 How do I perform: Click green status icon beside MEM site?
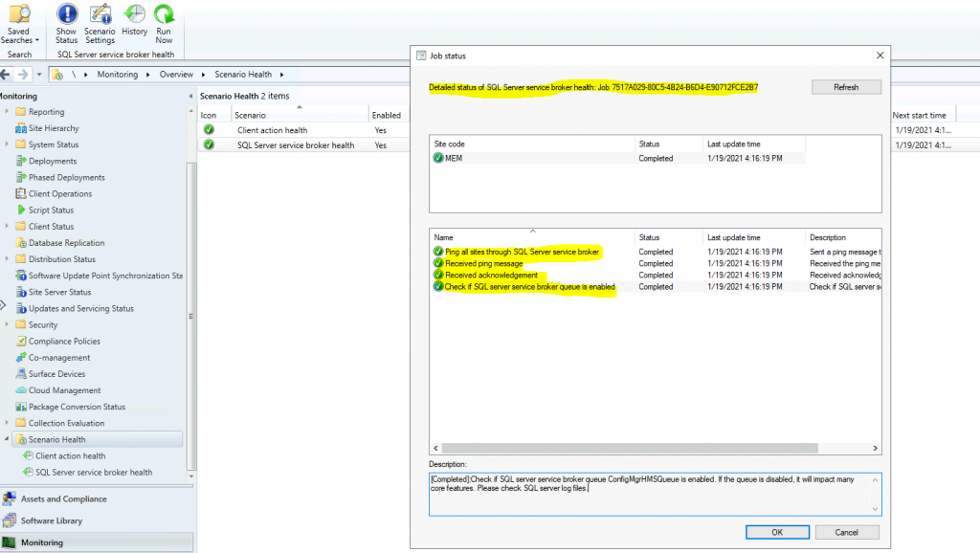[438, 158]
